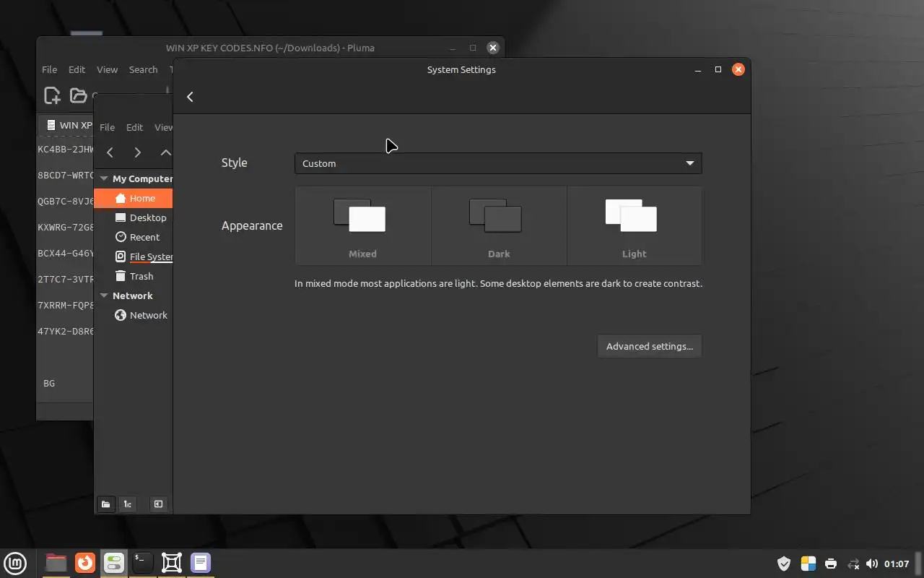Click the line starting KC4BB in Pluma
Viewport: 924px width, 578px height.
(66, 150)
